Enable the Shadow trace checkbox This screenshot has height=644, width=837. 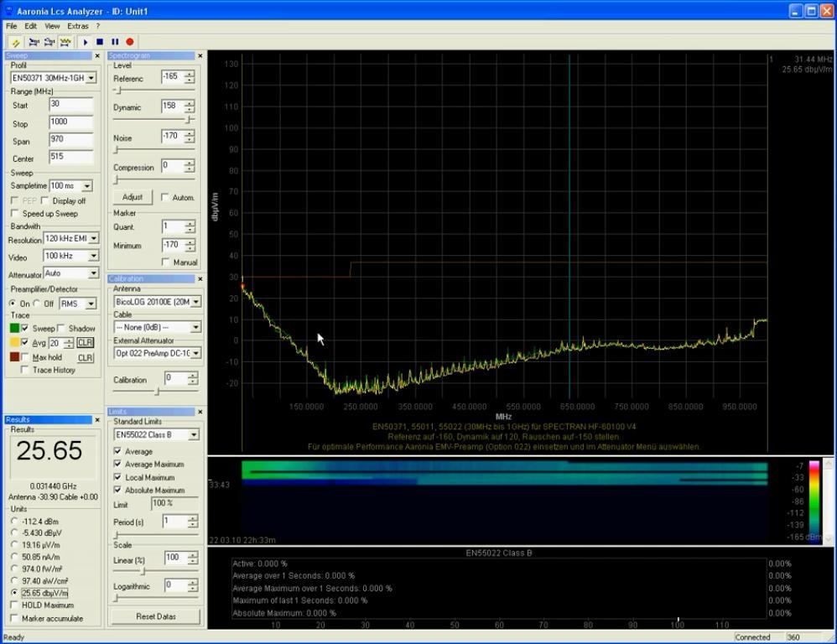pos(61,328)
